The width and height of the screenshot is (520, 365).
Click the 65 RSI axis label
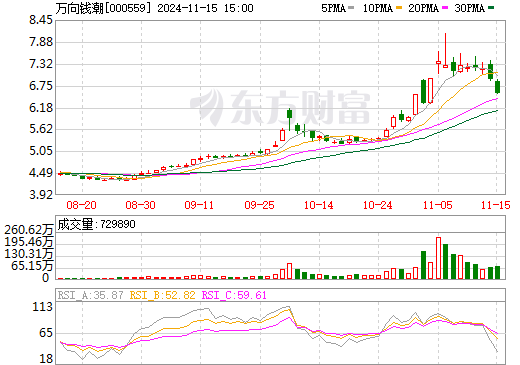pyautogui.click(x=46, y=333)
